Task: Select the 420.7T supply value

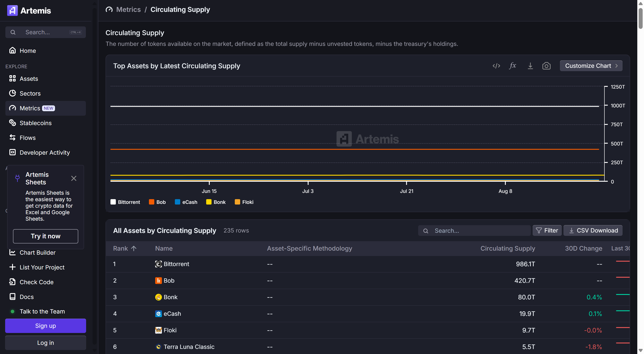Action: 525,280
